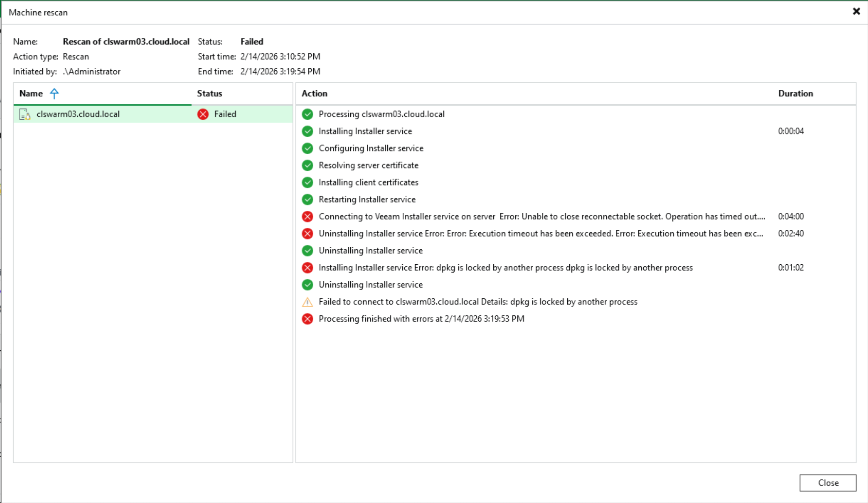This screenshot has width=868, height=503.
Task: Click the Close button
Action: (x=828, y=483)
